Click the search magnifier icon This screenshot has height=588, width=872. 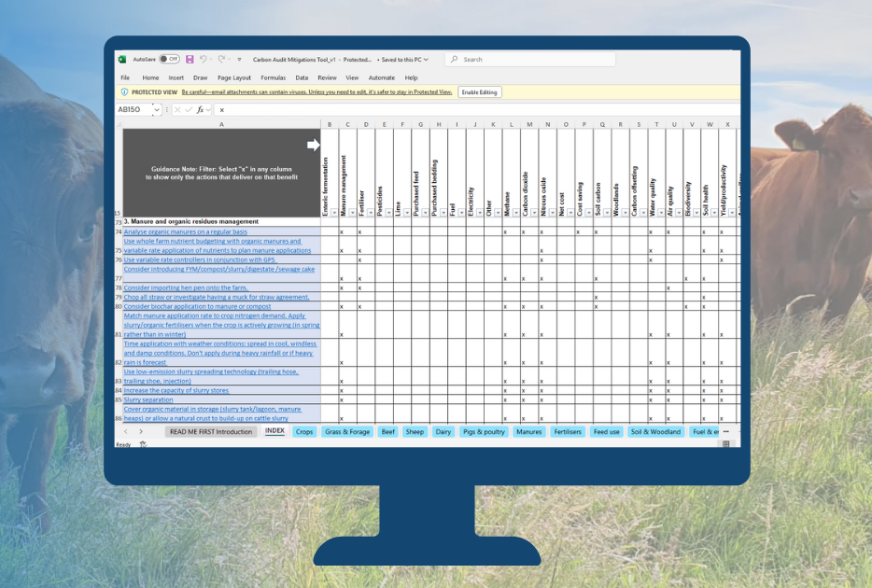coord(455,60)
